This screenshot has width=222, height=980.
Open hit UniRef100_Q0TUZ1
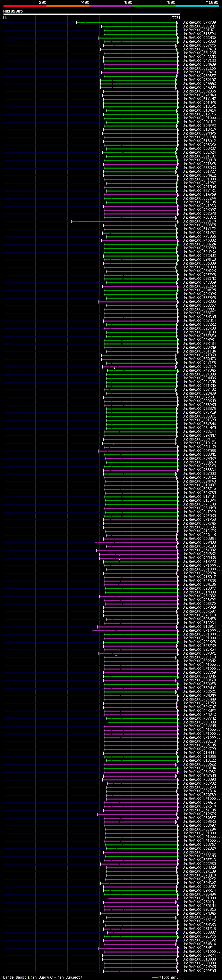[x=199, y=30]
